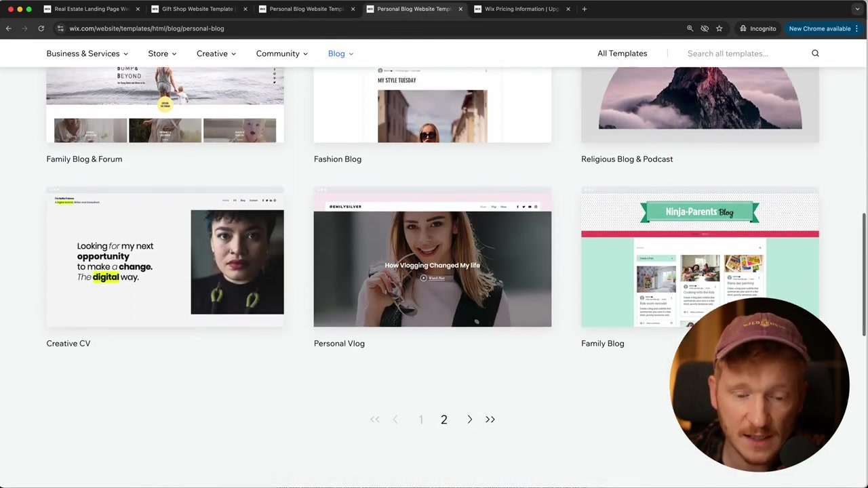The image size is (868, 488).
Task: Click the Religious Blog & Podcast title
Action: (x=627, y=159)
